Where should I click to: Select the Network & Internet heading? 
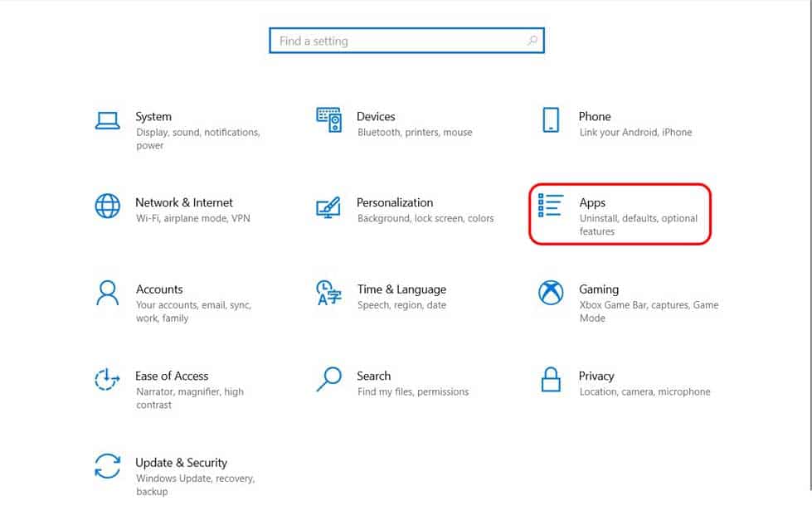(x=184, y=202)
